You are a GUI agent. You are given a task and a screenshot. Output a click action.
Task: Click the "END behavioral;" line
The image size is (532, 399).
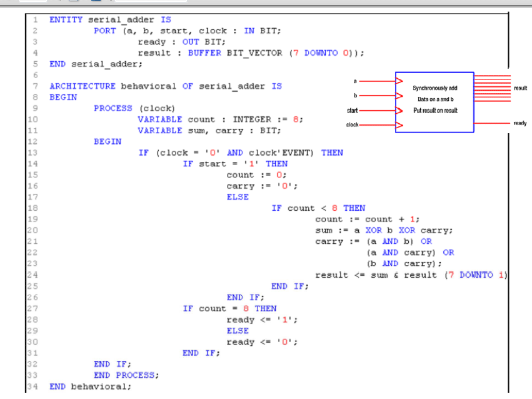click(x=90, y=386)
